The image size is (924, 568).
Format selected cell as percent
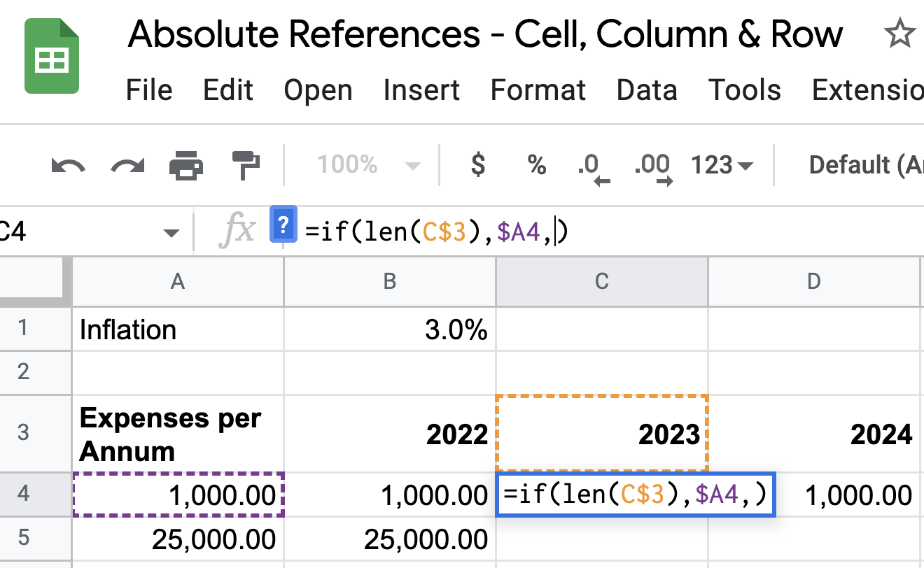pos(536,165)
